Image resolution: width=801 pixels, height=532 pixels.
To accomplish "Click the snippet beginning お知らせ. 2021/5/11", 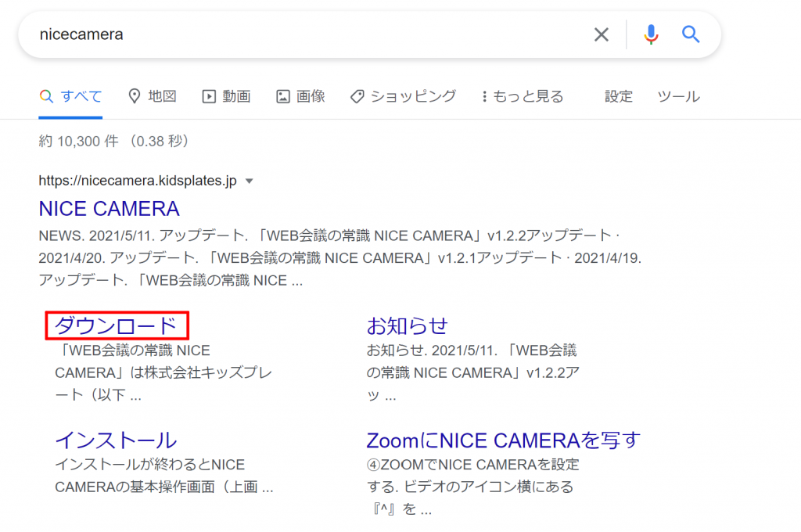I will pos(473,372).
